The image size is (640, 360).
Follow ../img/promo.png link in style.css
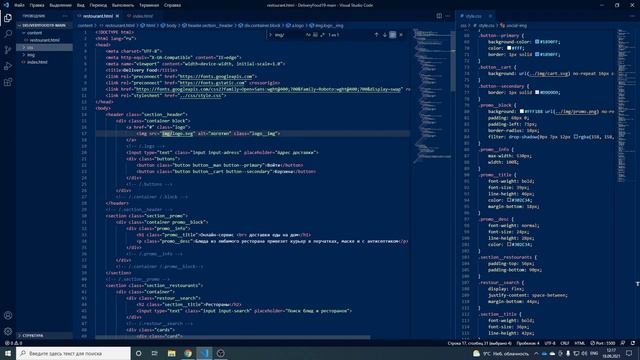tap(576, 111)
